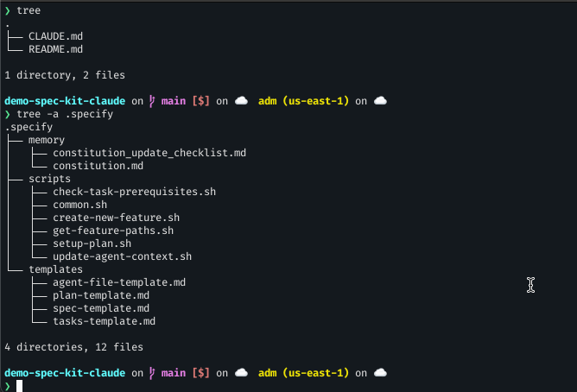Click the first 'tree' command at top
577x392 pixels.
29,10
